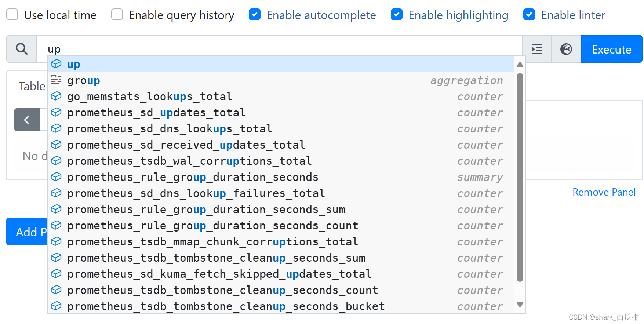Screen dimensions: 644x324
Task: Choose prometheus_sd_dns_lookup_failures_total suggestion
Action: [x=281, y=193]
